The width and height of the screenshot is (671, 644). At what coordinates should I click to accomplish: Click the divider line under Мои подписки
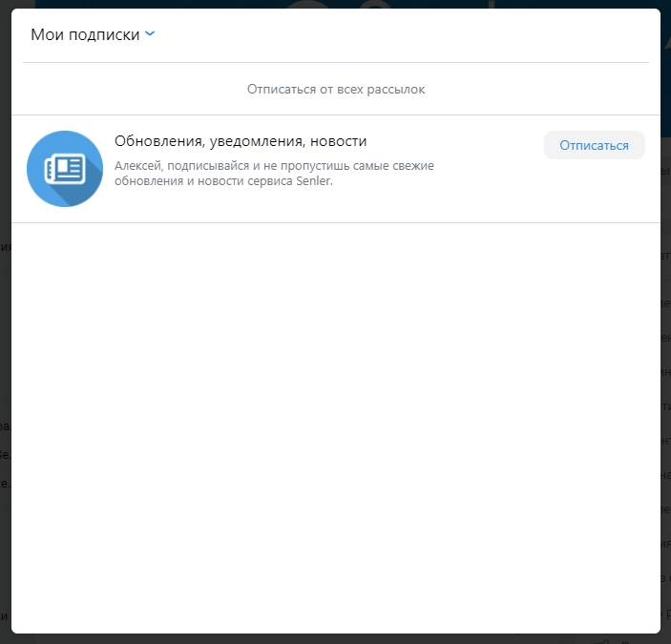[x=335, y=62]
